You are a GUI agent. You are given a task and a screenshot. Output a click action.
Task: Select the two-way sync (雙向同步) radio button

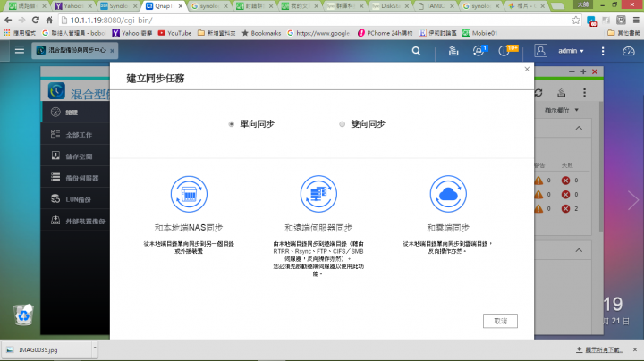[342, 124]
